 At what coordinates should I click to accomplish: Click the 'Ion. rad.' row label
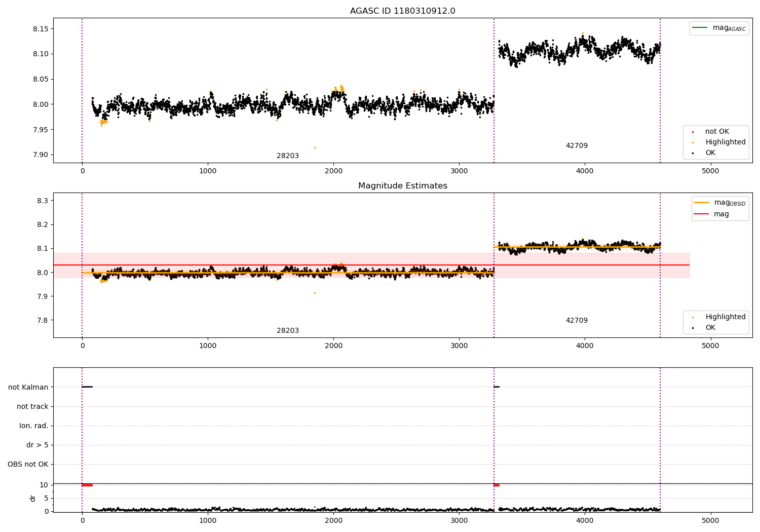coord(34,426)
